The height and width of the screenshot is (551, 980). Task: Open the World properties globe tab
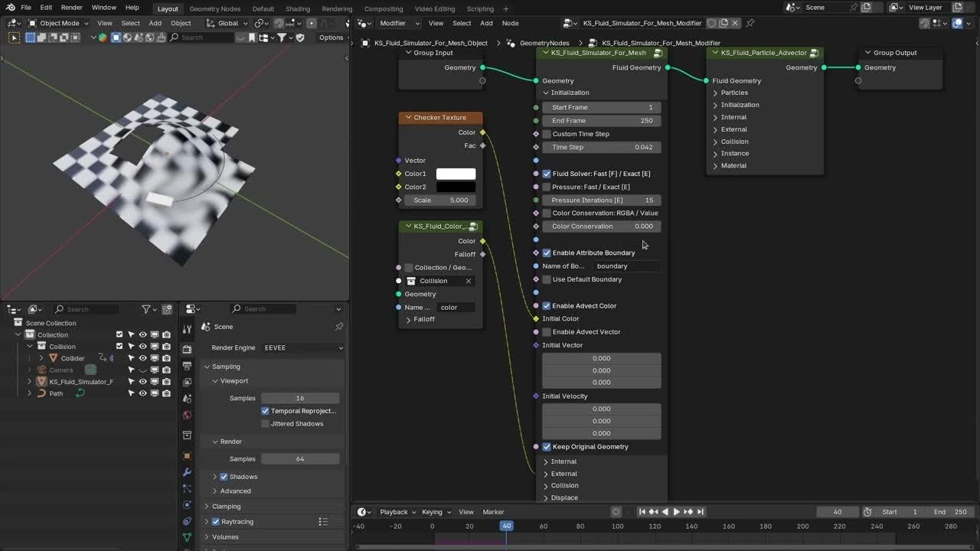tap(187, 416)
